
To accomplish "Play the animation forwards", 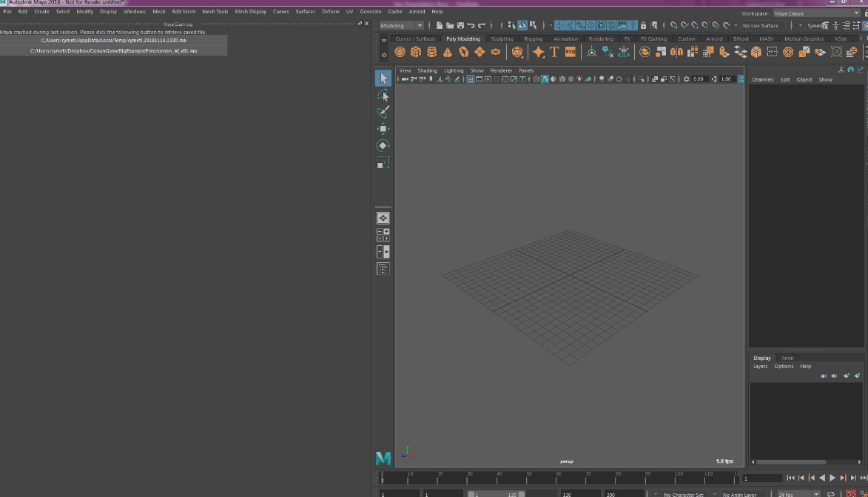I will [x=832, y=478].
